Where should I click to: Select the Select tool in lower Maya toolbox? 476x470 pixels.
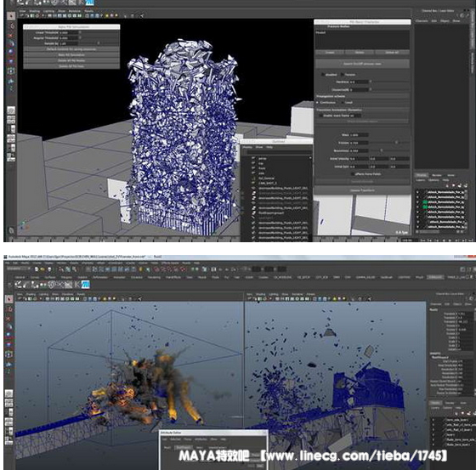[9, 298]
